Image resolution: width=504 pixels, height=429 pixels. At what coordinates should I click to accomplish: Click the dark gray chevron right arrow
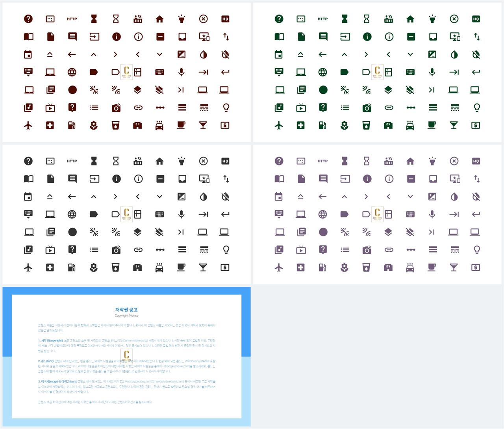click(x=116, y=197)
